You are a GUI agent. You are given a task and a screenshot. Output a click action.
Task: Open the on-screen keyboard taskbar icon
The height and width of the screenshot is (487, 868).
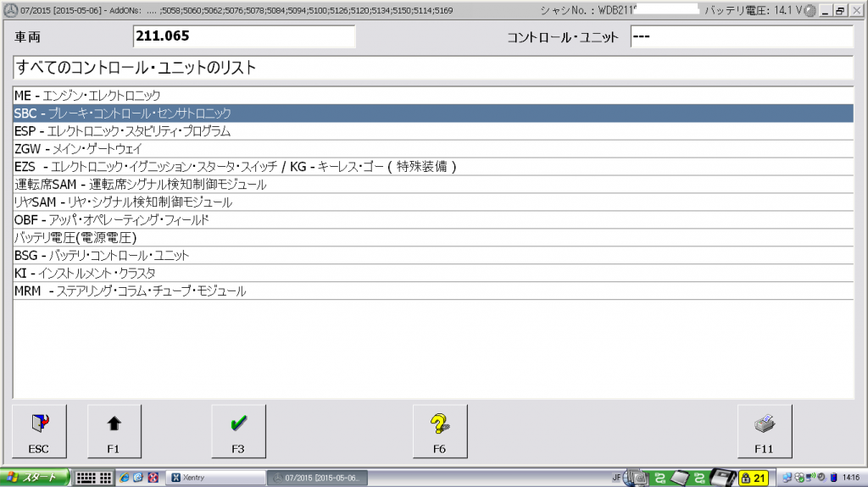(86, 478)
